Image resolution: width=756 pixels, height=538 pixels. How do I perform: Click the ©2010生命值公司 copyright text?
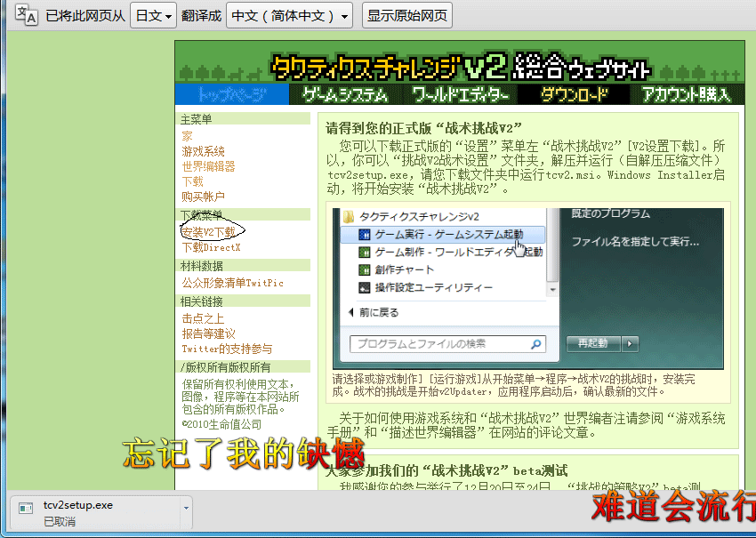(221, 424)
